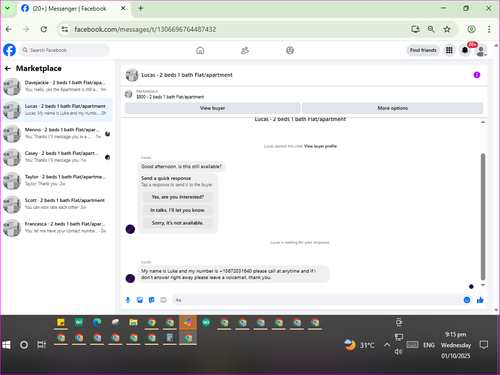Click the Cortana search circle on taskbar
500x375 pixels.
[x=24, y=345]
